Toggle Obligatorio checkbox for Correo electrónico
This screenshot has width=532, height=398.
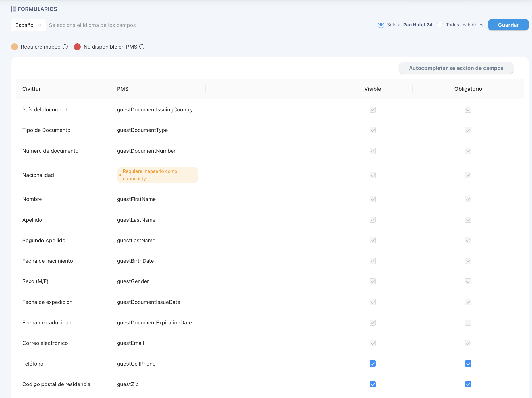point(468,343)
